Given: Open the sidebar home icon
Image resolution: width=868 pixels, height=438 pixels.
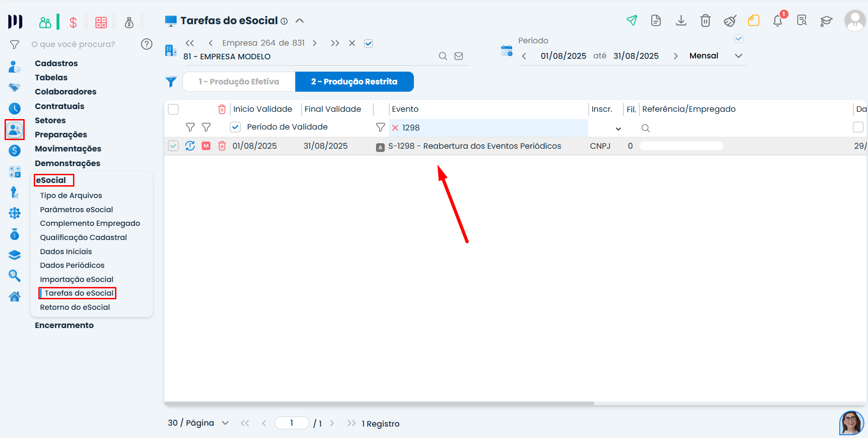Looking at the screenshot, I should (15, 297).
